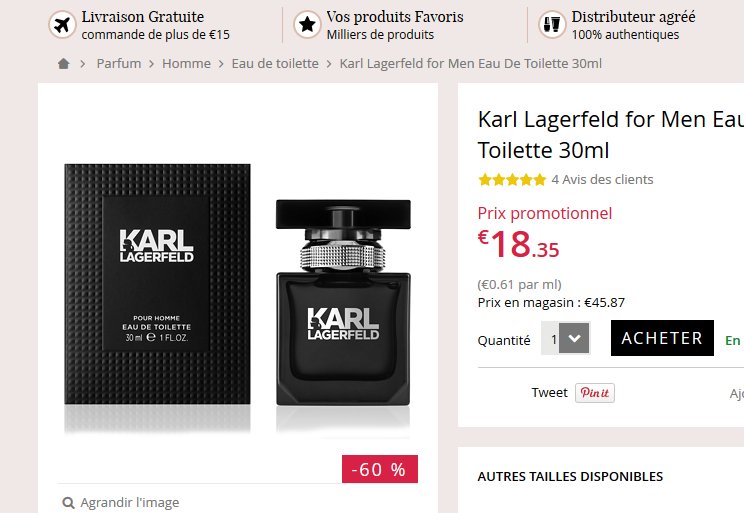Open the Quantité dropdown arrow
Screen dimensions: 744x513
574,338
